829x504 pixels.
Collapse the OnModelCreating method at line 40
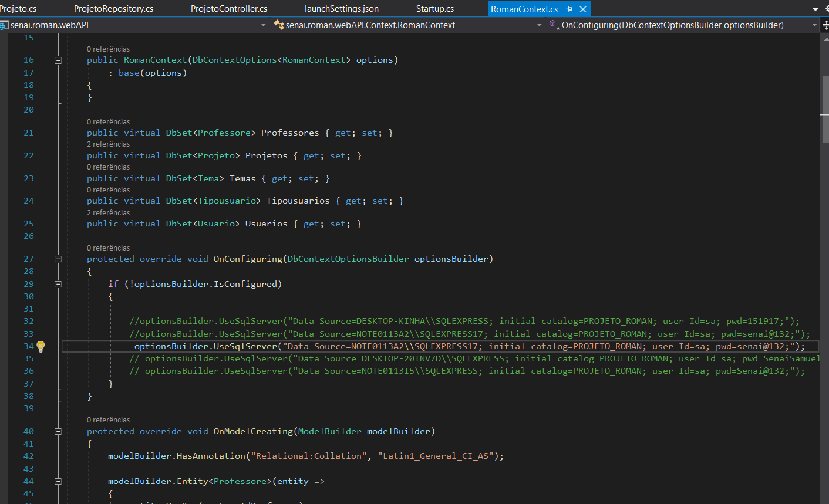pyautogui.click(x=58, y=431)
